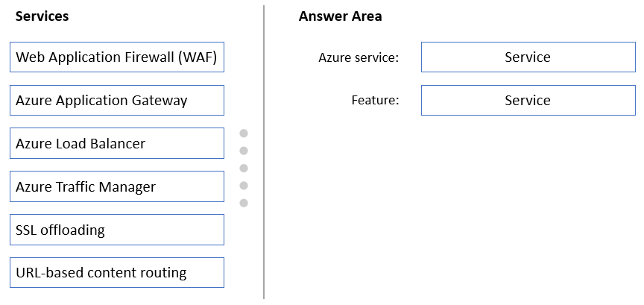Click the Azure service label

359,57
